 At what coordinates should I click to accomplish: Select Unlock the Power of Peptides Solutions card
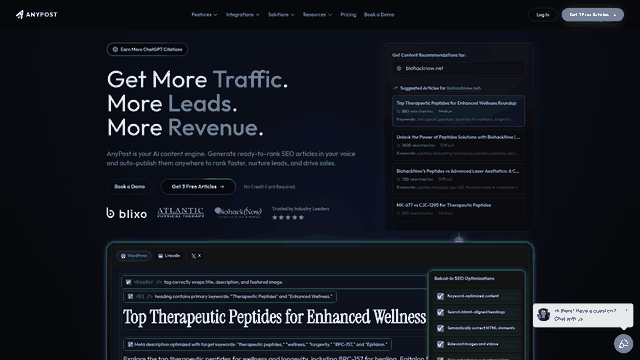click(458, 145)
